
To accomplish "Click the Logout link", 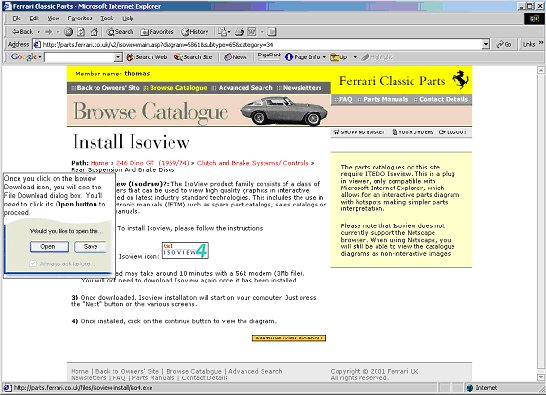I will point(453,132).
